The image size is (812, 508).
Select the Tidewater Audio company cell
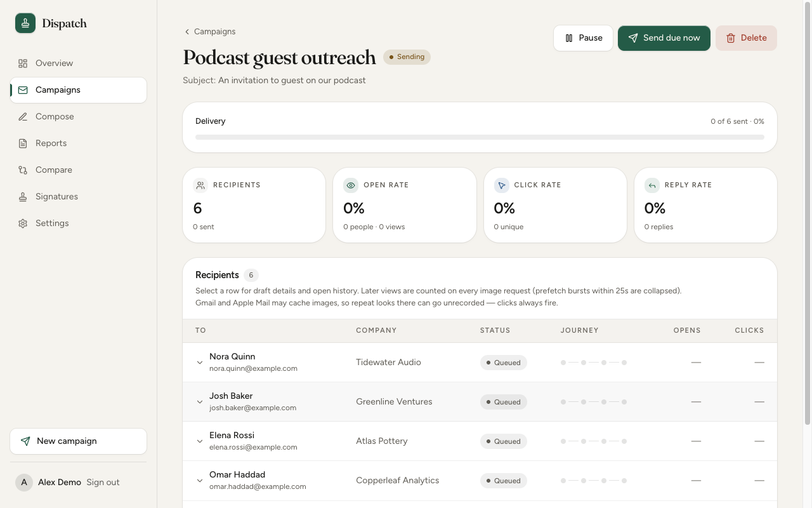pyautogui.click(x=388, y=363)
